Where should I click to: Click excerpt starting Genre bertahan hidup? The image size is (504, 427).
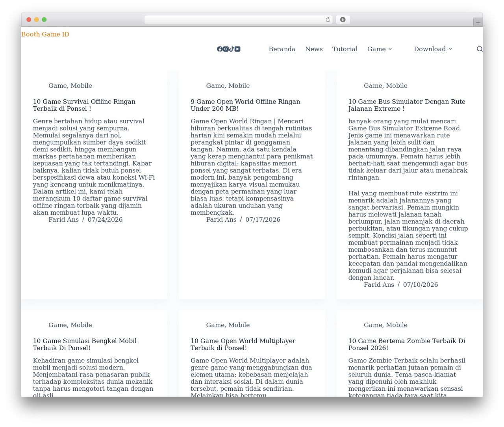tap(94, 167)
